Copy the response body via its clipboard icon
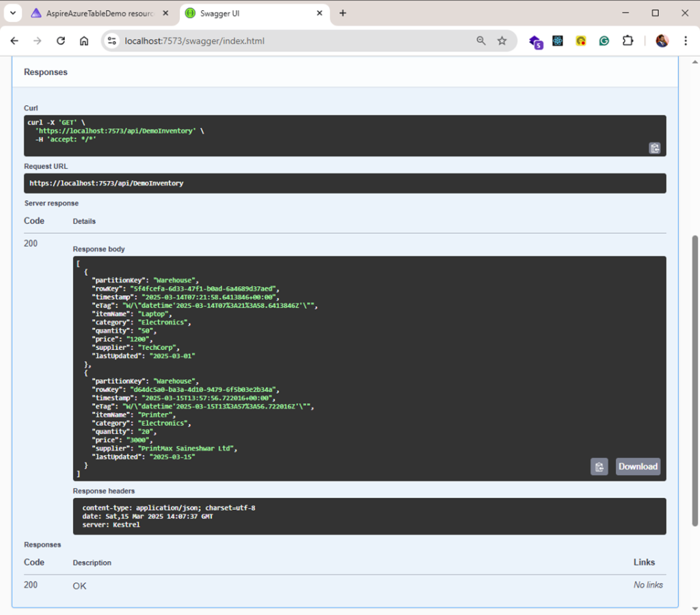 point(599,466)
